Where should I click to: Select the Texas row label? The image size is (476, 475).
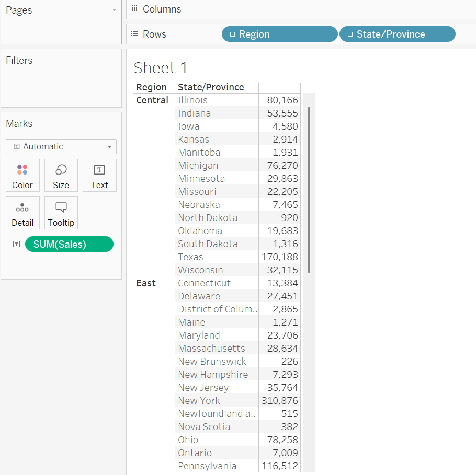click(x=190, y=257)
